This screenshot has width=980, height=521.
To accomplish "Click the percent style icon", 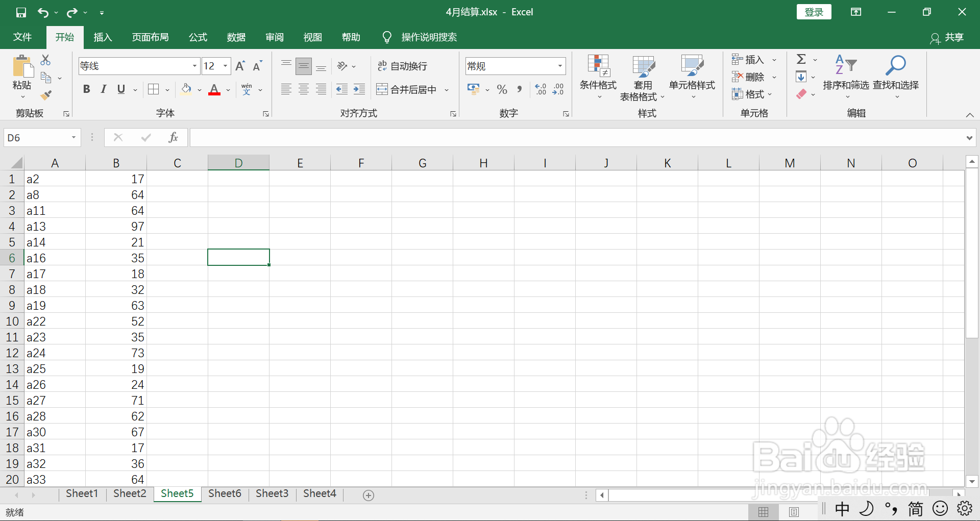I will [502, 89].
